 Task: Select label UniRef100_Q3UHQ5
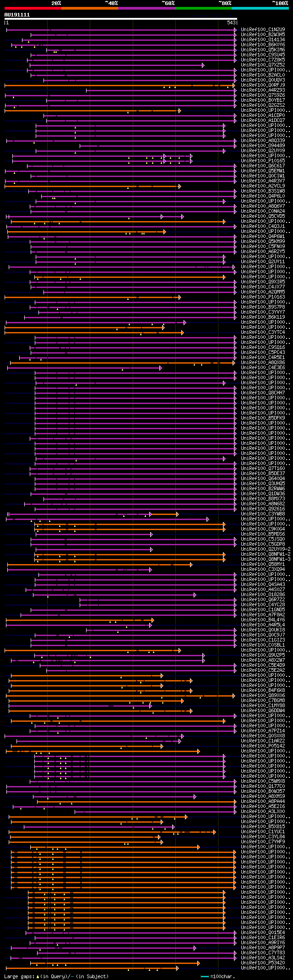[x=263, y=483]
